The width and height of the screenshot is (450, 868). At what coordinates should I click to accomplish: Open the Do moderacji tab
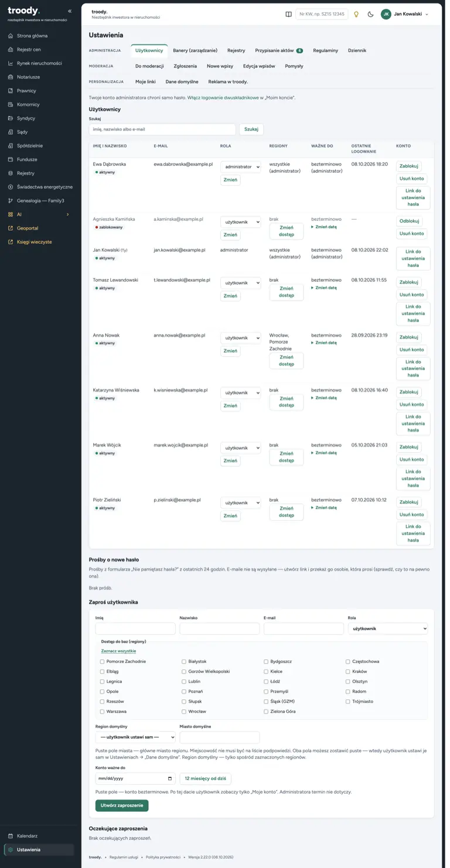coord(149,66)
